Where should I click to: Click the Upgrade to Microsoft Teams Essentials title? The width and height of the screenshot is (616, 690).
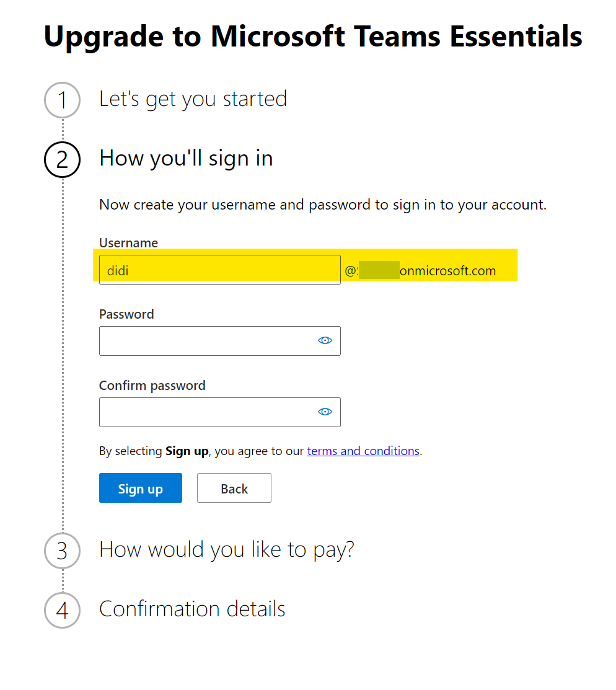point(313,37)
